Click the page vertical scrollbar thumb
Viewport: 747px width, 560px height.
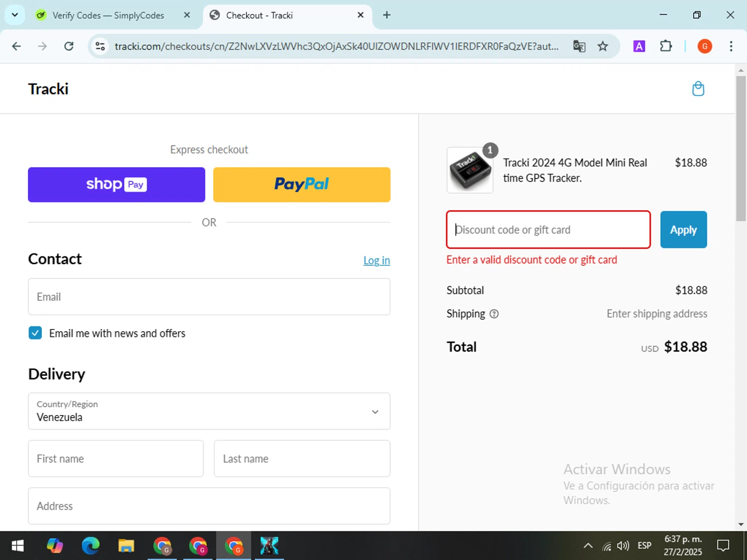[x=741, y=148]
